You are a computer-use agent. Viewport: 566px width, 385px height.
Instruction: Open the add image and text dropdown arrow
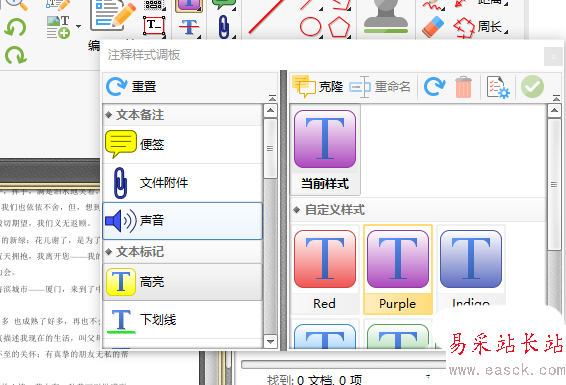point(78,26)
